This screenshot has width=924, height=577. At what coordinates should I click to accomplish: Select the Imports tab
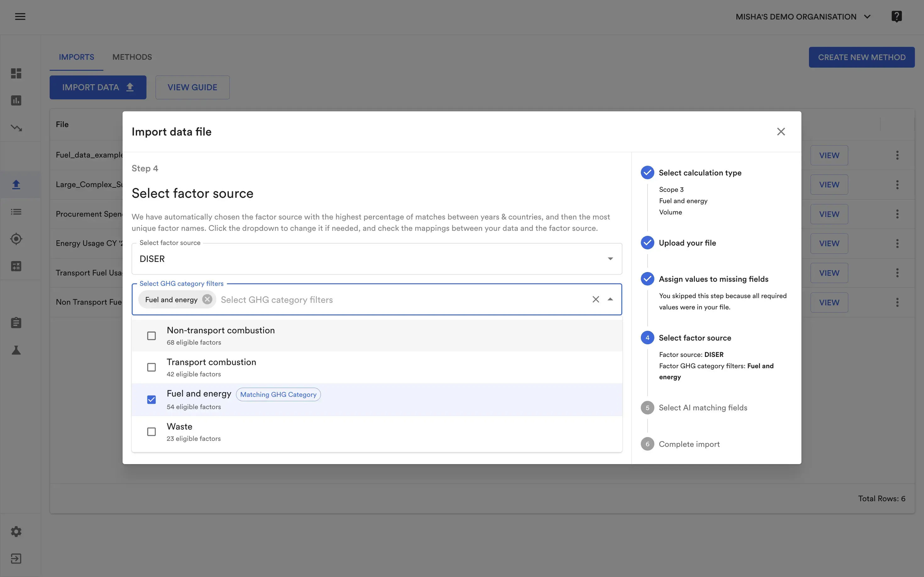76,57
